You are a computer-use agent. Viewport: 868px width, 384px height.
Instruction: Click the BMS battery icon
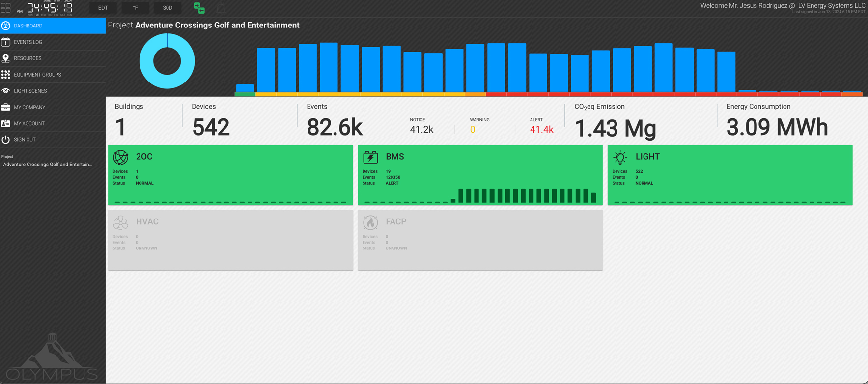(370, 157)
